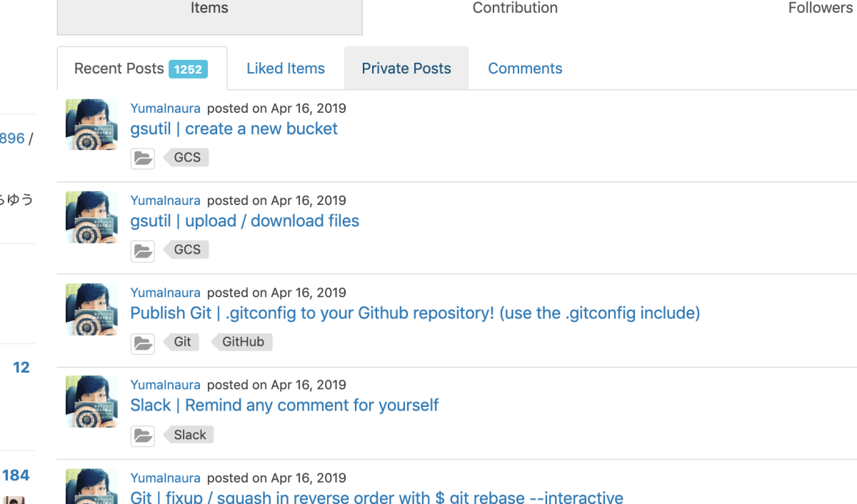Switch to the Items tab
Viewport: 857px width, 504px height.
click(x=209, y=11)
